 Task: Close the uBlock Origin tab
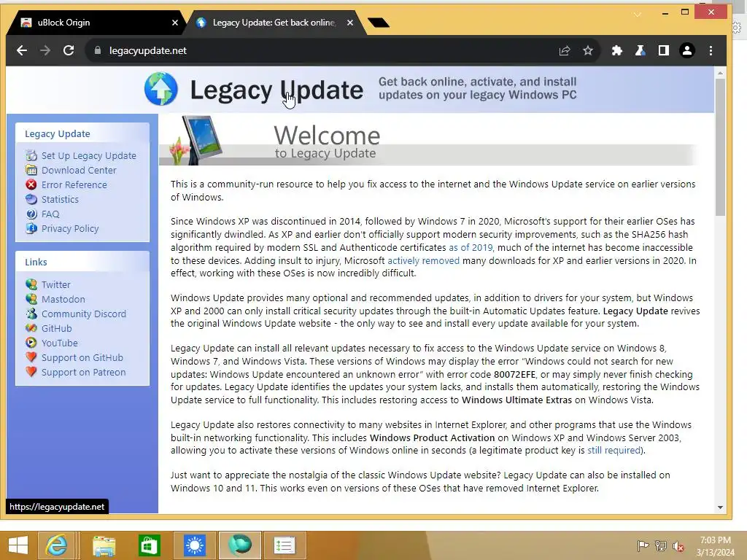point(175,23)
